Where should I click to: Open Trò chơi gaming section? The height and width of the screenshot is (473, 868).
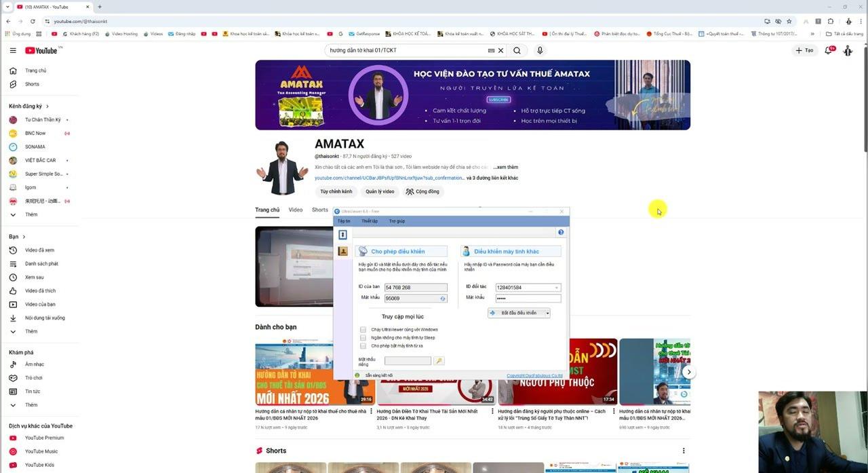pos(33,378)
